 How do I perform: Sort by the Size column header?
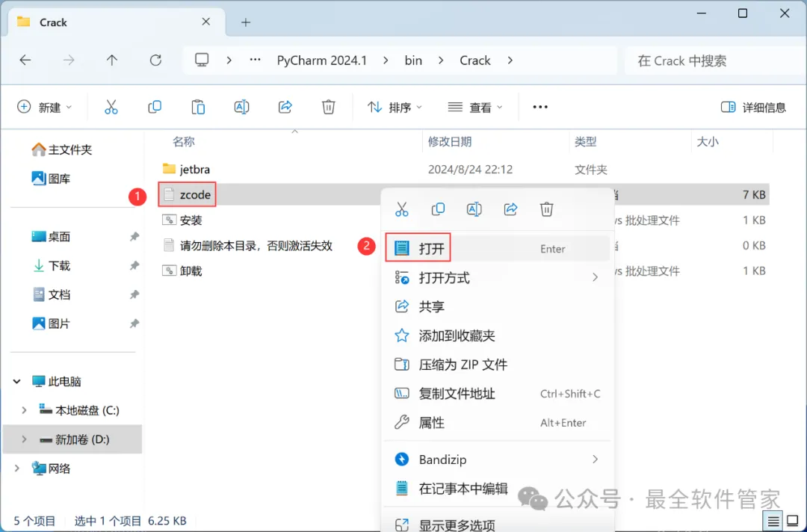click(707, 141)
